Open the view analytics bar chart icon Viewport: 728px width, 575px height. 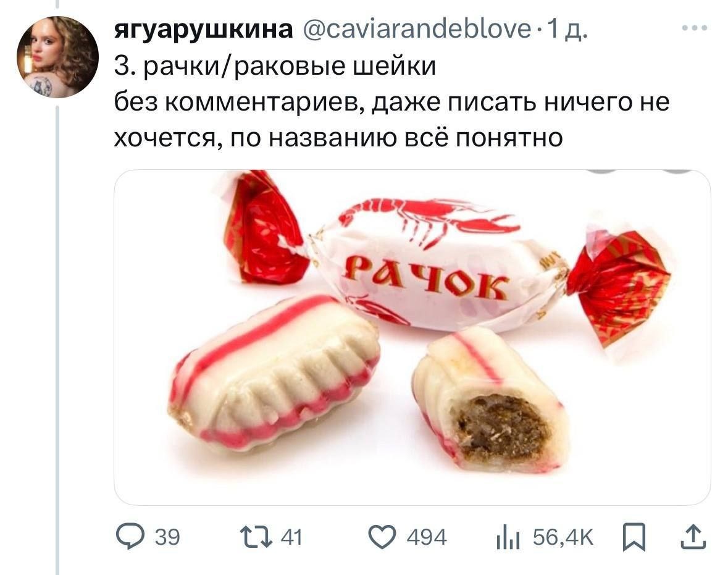pyautogui.click(x=508, y=538)
